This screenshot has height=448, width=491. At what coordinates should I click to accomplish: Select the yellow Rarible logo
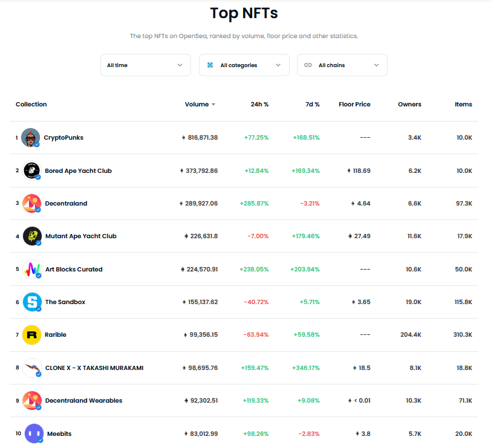(31, 335)
